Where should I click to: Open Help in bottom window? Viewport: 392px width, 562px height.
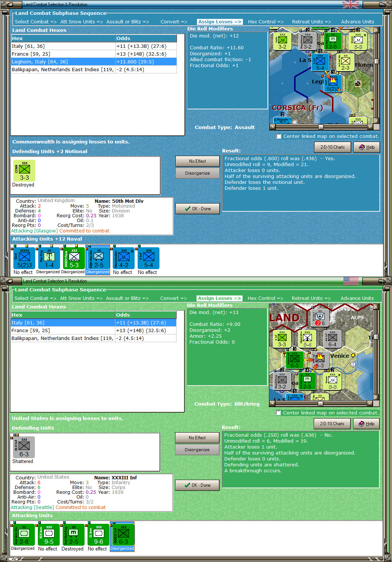[366, 424]
